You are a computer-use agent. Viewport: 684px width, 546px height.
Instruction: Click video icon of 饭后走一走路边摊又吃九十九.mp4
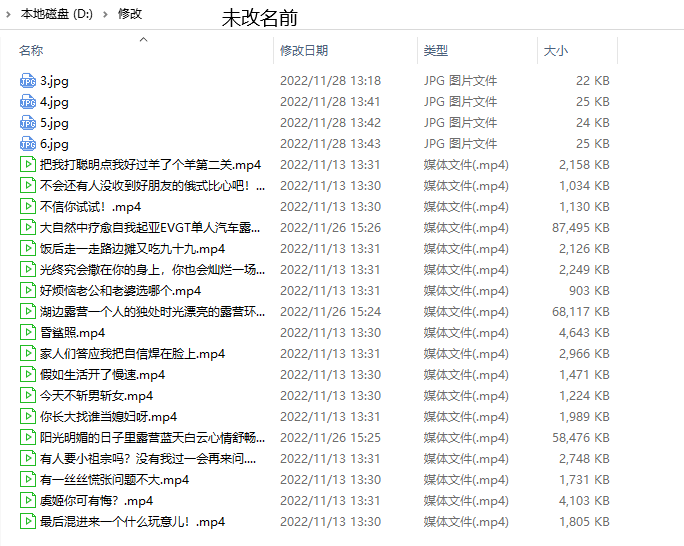click(x=28, y=249)
